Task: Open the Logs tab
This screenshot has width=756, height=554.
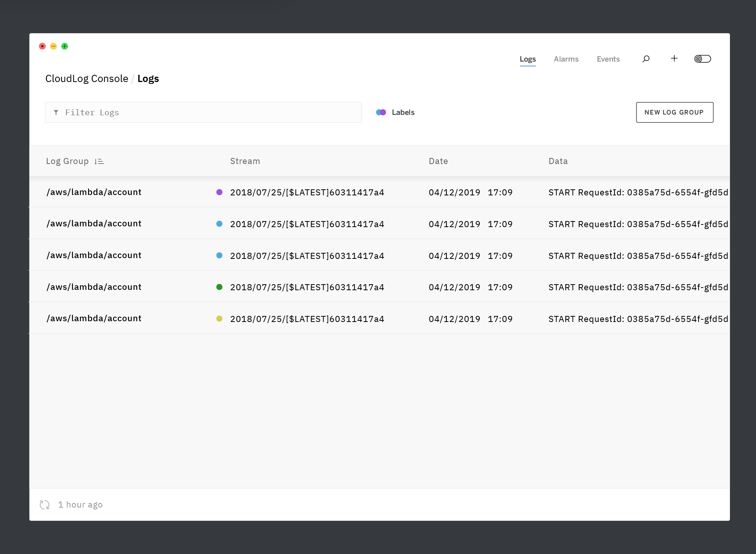Action: point(527,59)
